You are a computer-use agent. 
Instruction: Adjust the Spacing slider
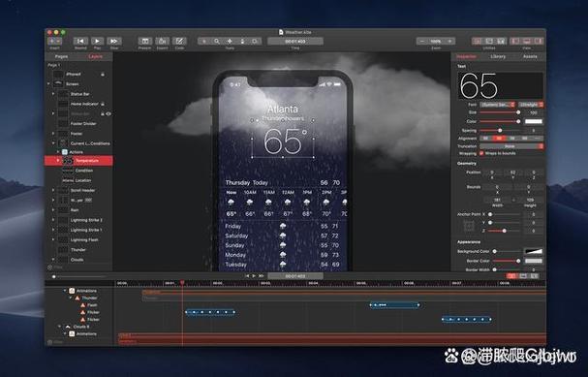click(500, 130)
